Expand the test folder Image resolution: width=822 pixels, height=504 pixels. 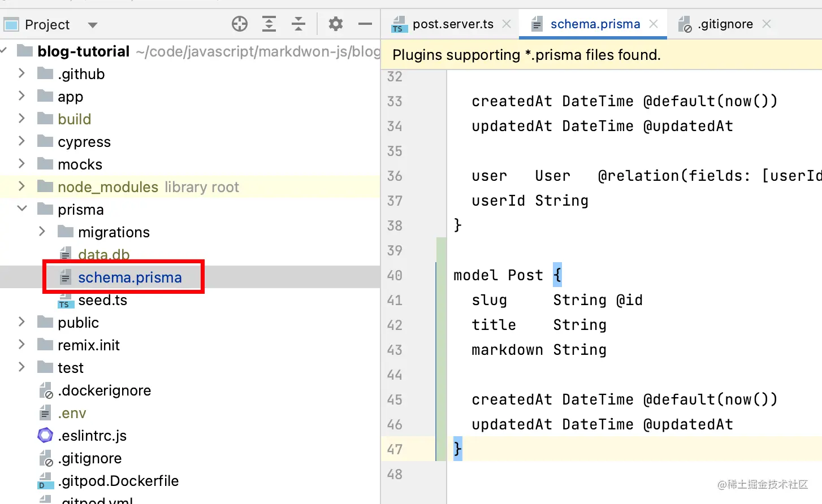tap(21, 367)
